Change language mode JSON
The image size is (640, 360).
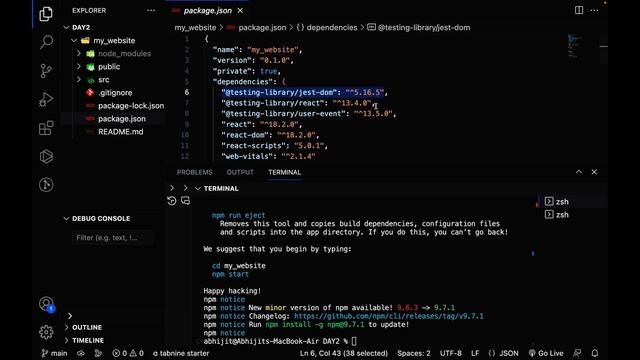pos(504,353)
